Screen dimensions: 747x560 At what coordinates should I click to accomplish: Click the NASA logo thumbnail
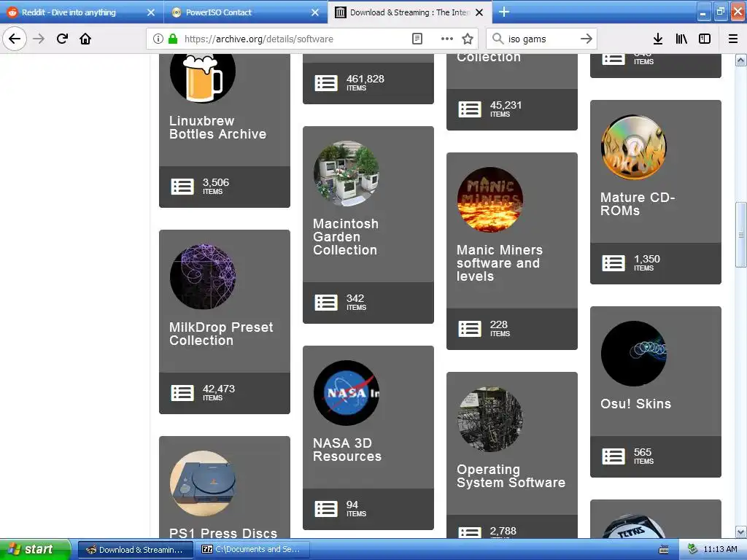tap(347, 393)
